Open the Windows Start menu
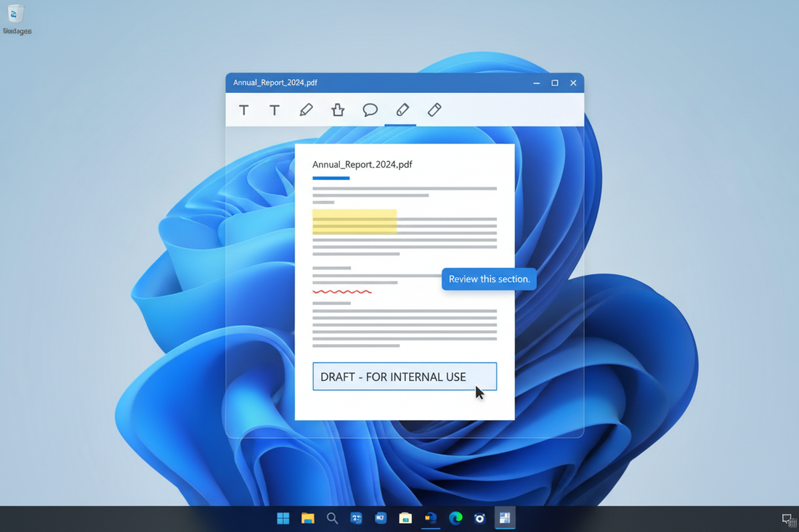Viewport: 799px width, 532px height. (283, 517)
